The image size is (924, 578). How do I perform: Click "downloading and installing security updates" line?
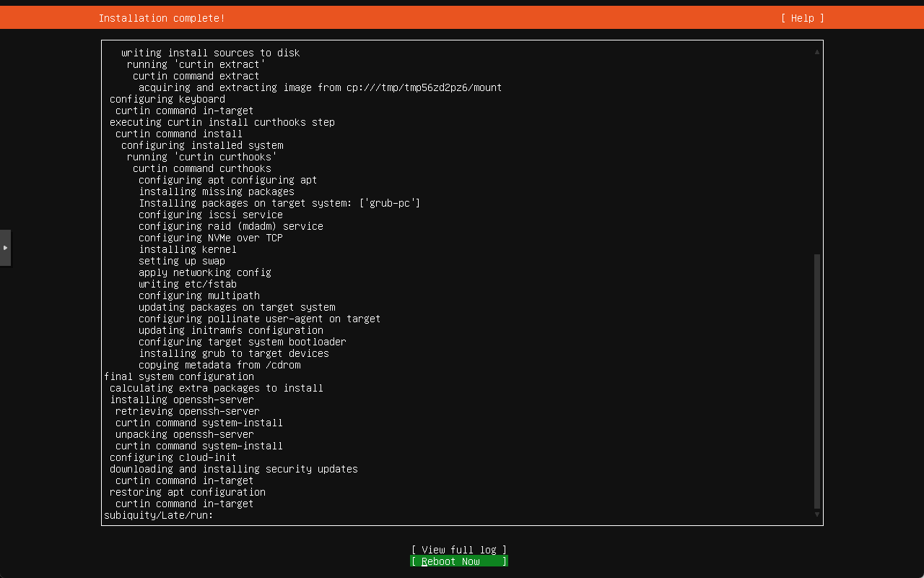click(234, 469)
